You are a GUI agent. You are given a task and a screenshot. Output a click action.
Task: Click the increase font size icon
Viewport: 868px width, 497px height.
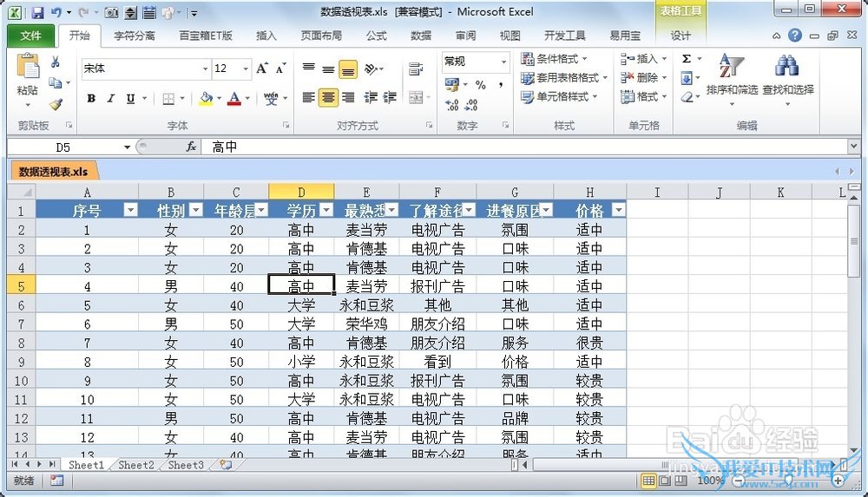pos(262,69)
